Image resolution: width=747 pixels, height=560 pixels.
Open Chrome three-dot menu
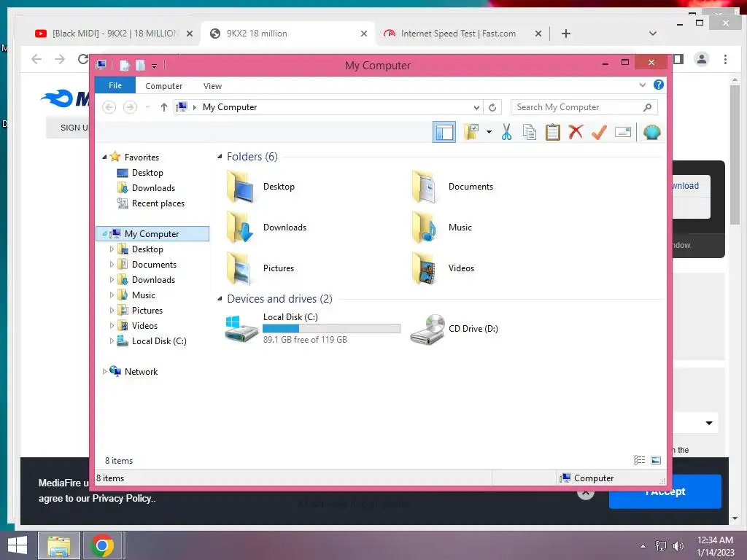725,59
